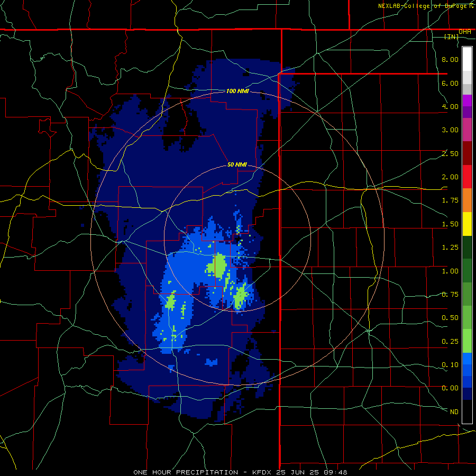Click the bright red legend swatch
The image size is (476, 476).
[467, 177]
